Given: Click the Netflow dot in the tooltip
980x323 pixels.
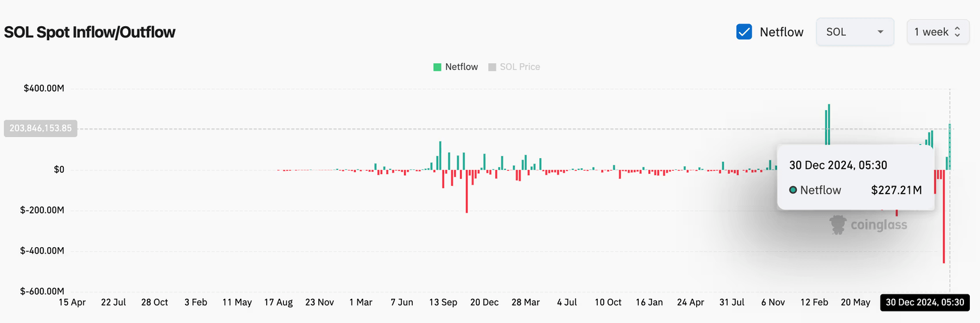Looking at the screenshot, I should [793, 190].
